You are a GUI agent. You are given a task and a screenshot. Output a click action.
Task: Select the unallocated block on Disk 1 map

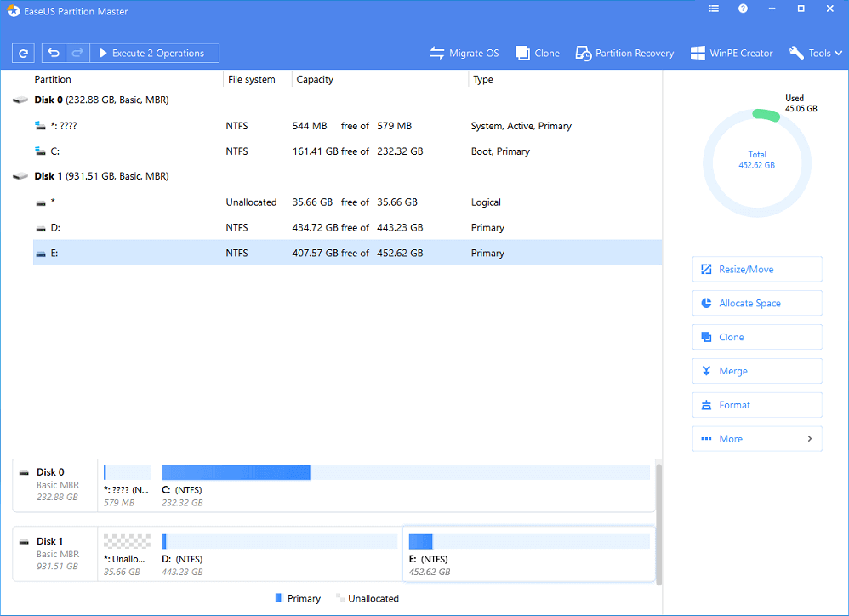126,542
